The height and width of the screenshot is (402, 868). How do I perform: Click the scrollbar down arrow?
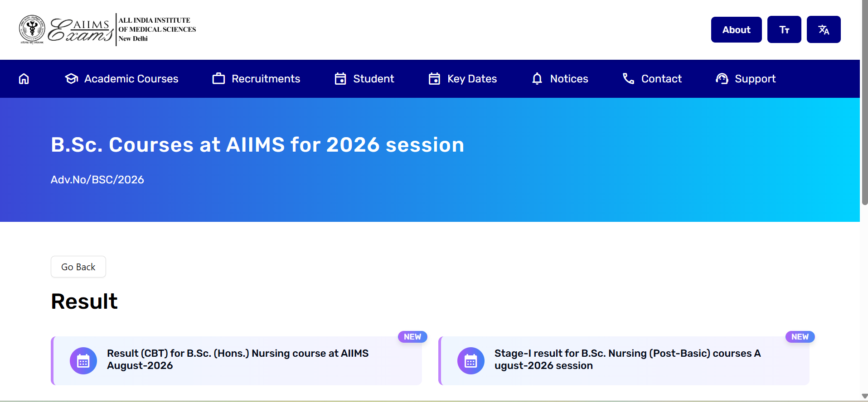point(864,396)
